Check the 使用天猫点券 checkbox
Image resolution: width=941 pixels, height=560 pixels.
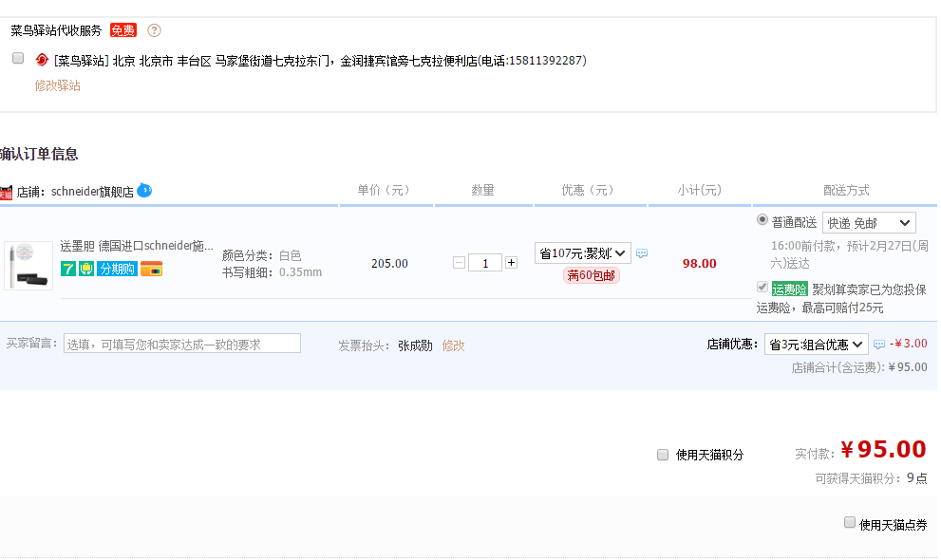849,522
